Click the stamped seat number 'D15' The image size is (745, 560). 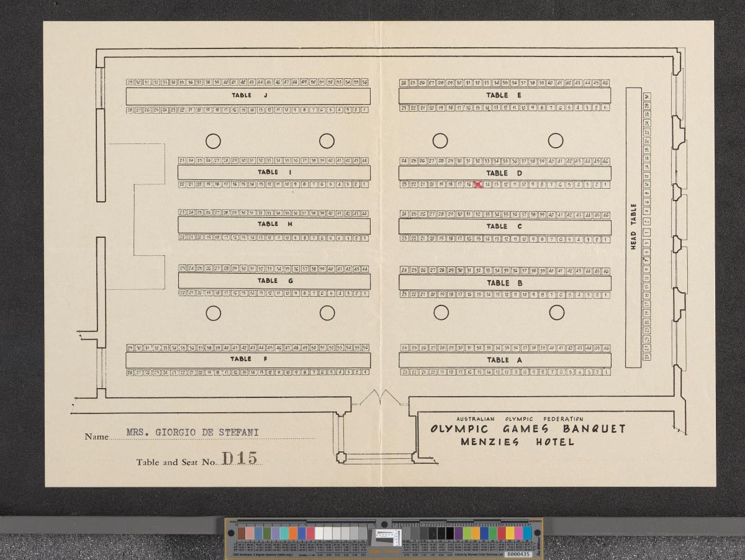[x=240, y=458]
